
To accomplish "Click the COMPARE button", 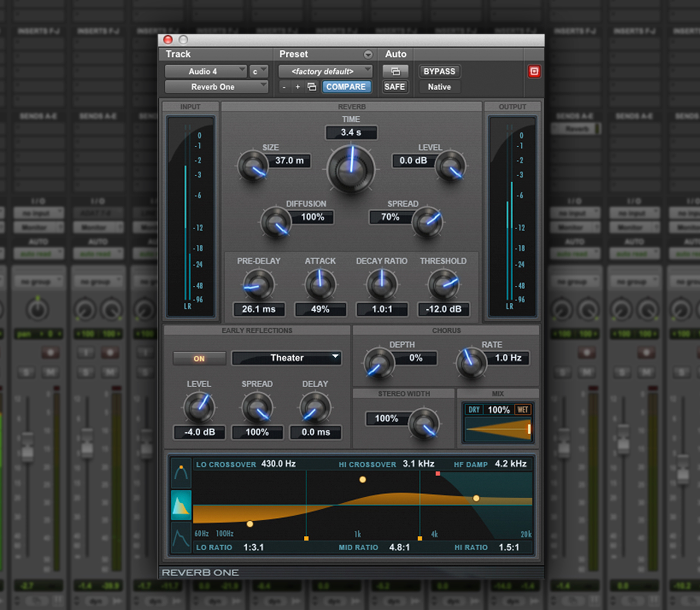I will (346, 87).
